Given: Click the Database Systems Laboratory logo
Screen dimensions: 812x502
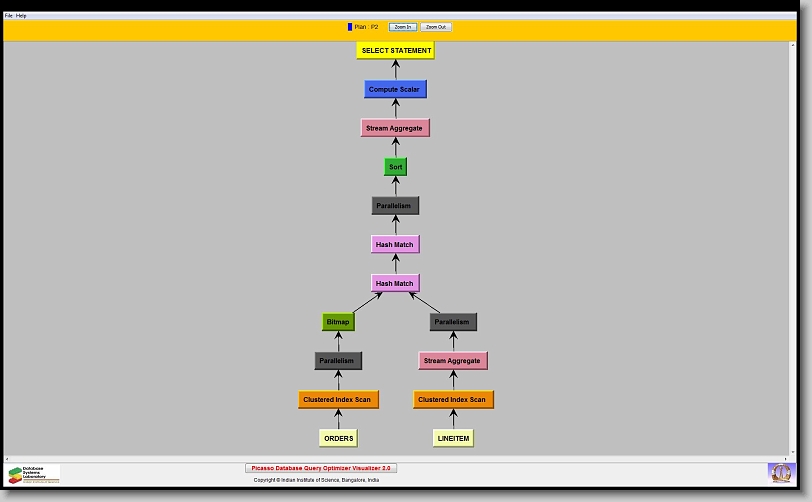Looking at the screenshot, I should [x=34, y=474].
